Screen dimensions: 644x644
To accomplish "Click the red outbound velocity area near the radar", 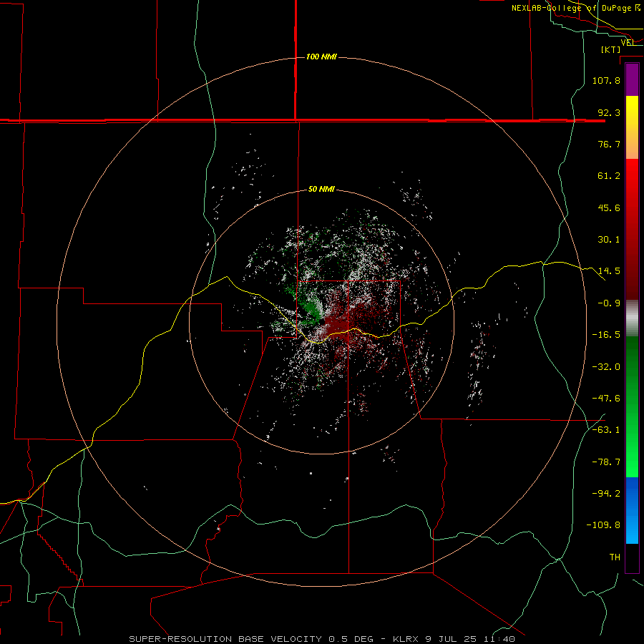I will [x=341, y=323].
